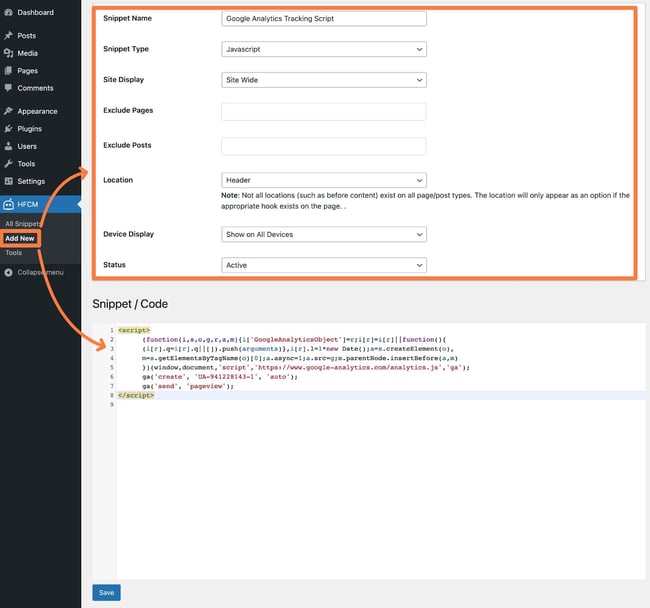
Task: Collapse the sidebar menu
Action: 39,272
